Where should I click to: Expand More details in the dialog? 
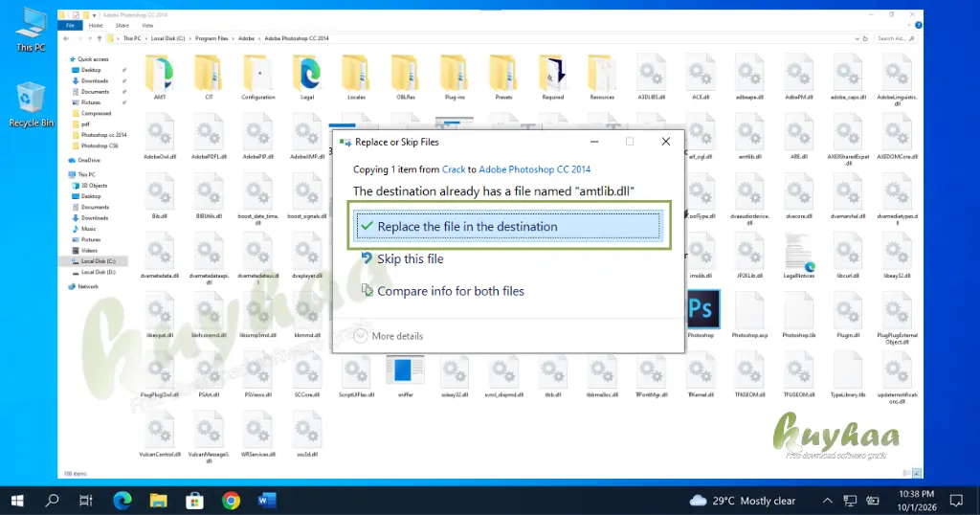(x=389, y=336)
